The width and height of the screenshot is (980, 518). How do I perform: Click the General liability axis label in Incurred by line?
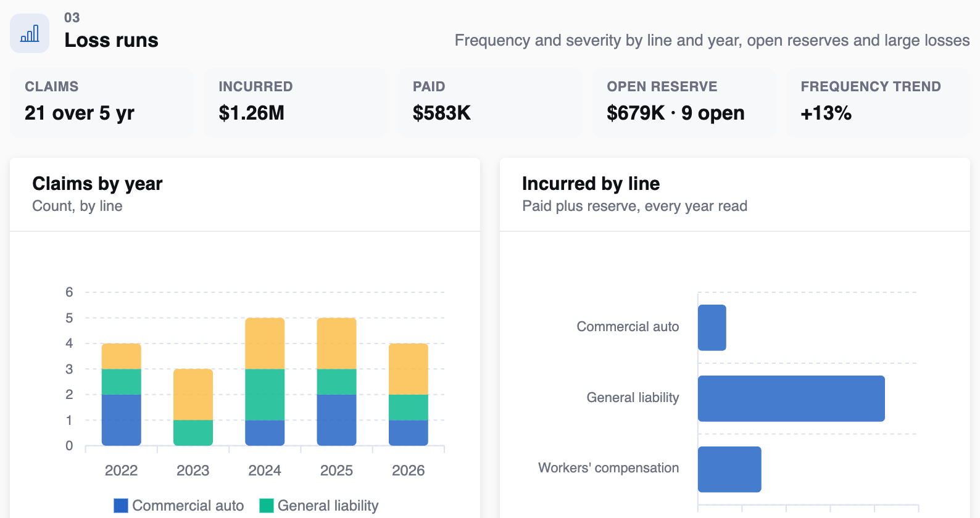[x=633, y=398]
